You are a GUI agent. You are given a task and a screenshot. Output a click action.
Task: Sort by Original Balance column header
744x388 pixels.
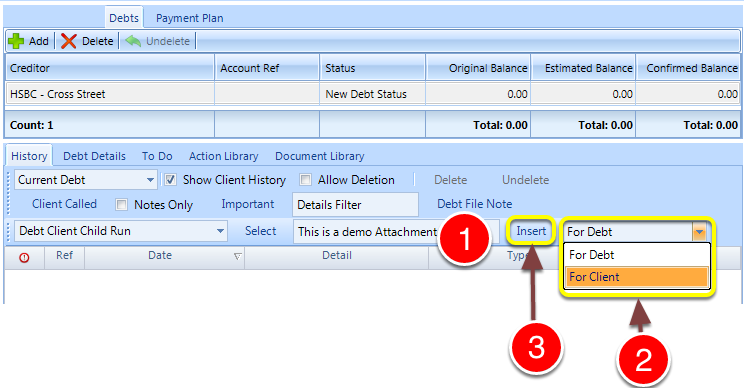478,68
